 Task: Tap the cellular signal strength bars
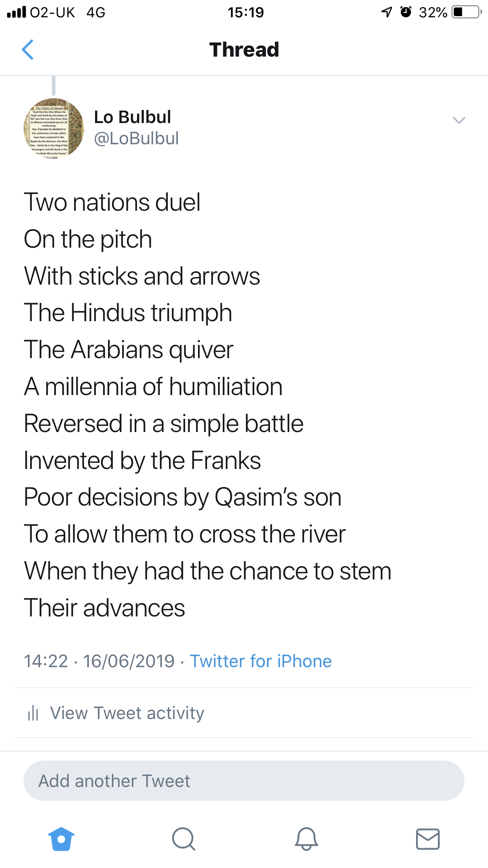17,12
